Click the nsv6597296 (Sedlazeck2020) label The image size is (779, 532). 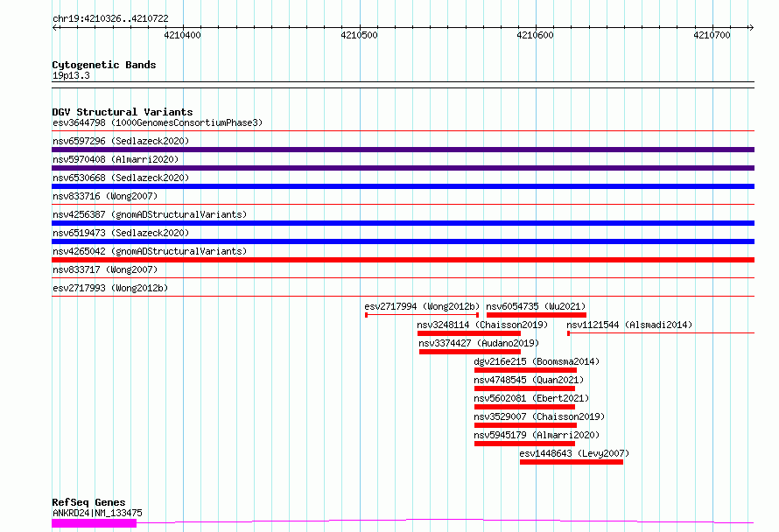pos(121,141)
